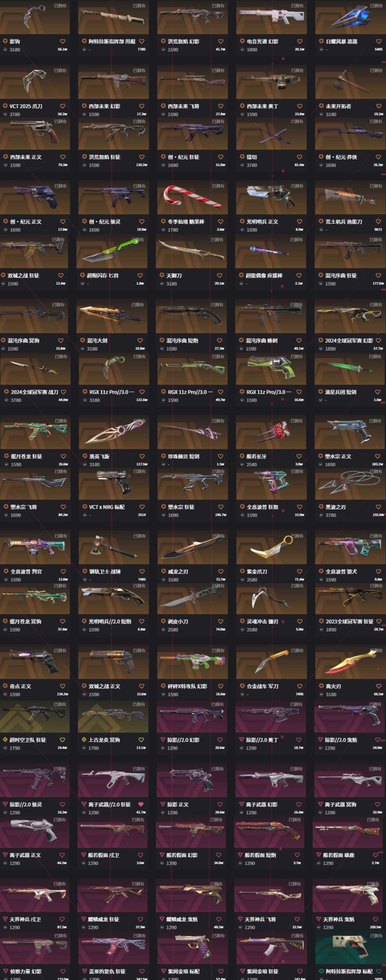Click the 般若长牙 mask claw image
The width and height of the screenshot is (386, 980).
tap(271, 432)
